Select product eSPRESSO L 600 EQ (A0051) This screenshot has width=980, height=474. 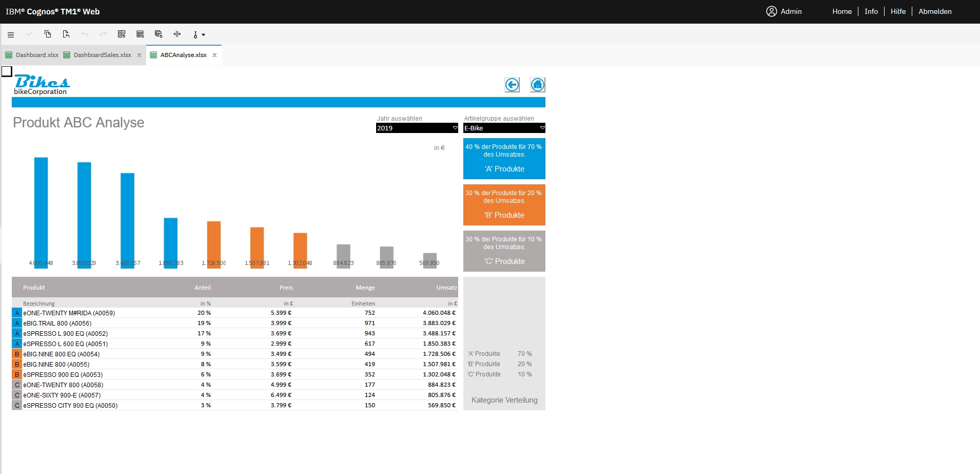pos(66,344)
